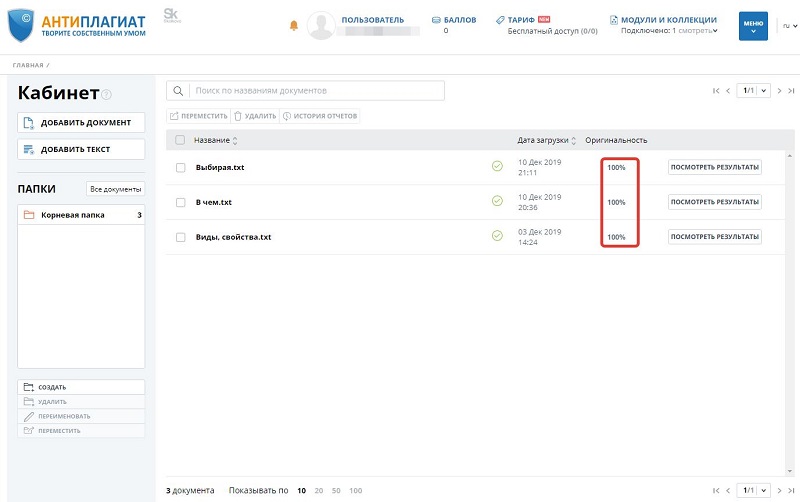Sort documents by Дата загрузки column
The image size is (800, 502).
click(x=546, y=140)
